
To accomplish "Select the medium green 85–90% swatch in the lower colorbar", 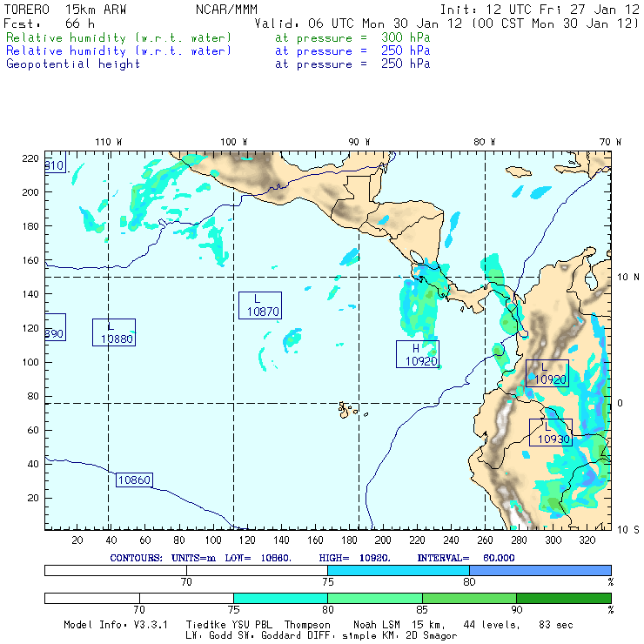I will [x=469, y=598].
